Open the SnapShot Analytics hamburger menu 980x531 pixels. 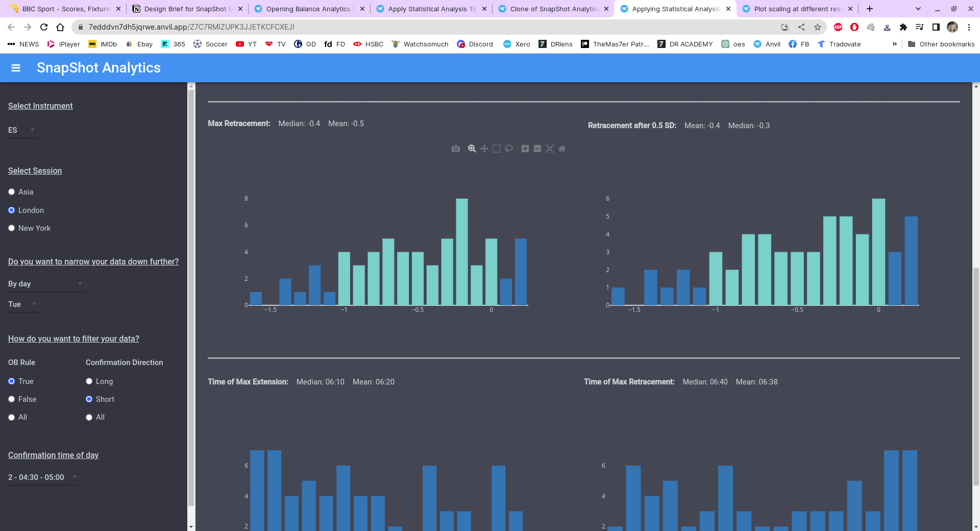pos(16,68)
